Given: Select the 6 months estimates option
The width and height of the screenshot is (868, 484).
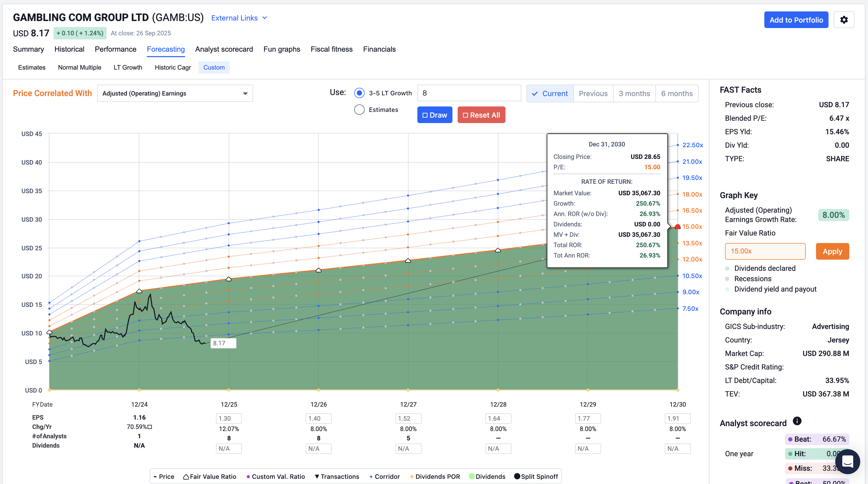Looking at the screenshot, I should click(x=677, y=93).
